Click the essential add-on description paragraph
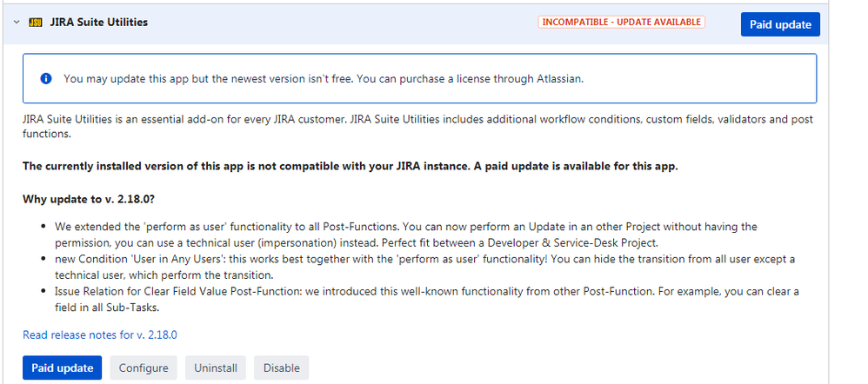 pos(418,126)
